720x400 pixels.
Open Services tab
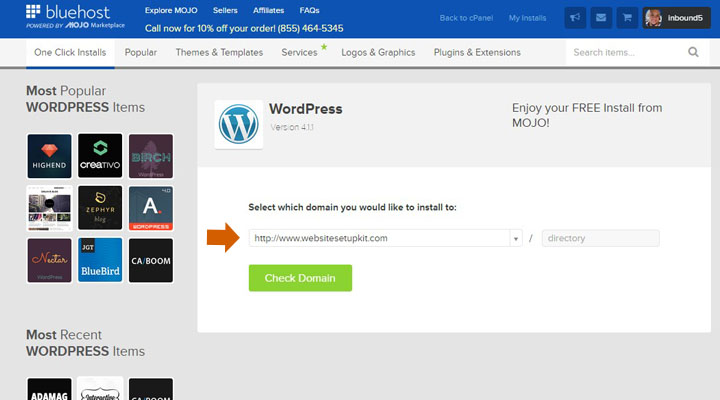(x=299, y=52)
